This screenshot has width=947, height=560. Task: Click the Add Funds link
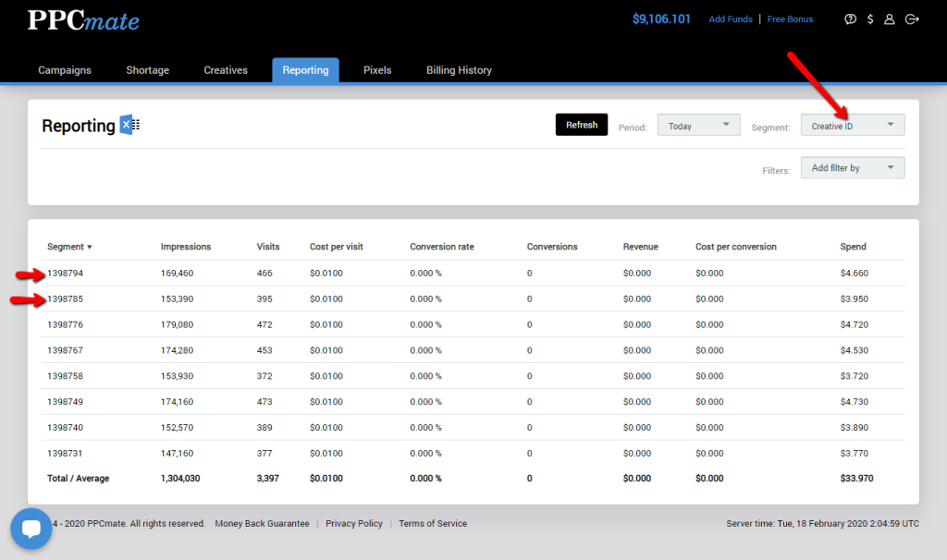coord(731,19)
